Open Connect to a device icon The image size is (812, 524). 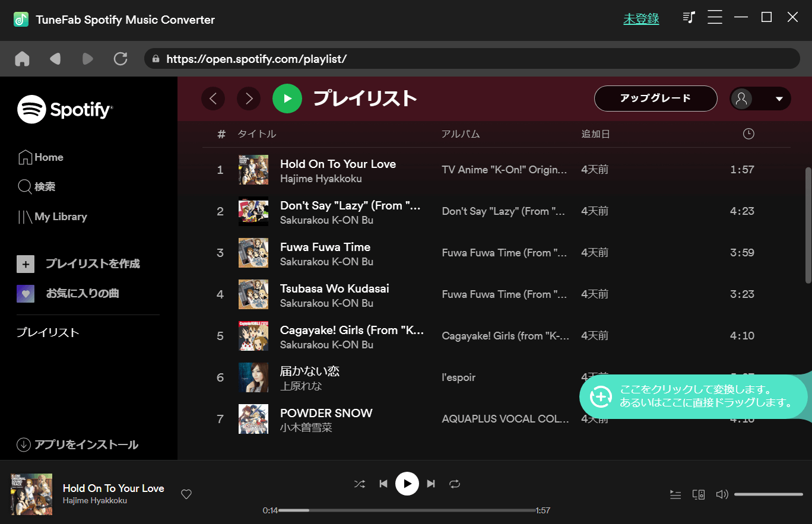pos(698,494)
